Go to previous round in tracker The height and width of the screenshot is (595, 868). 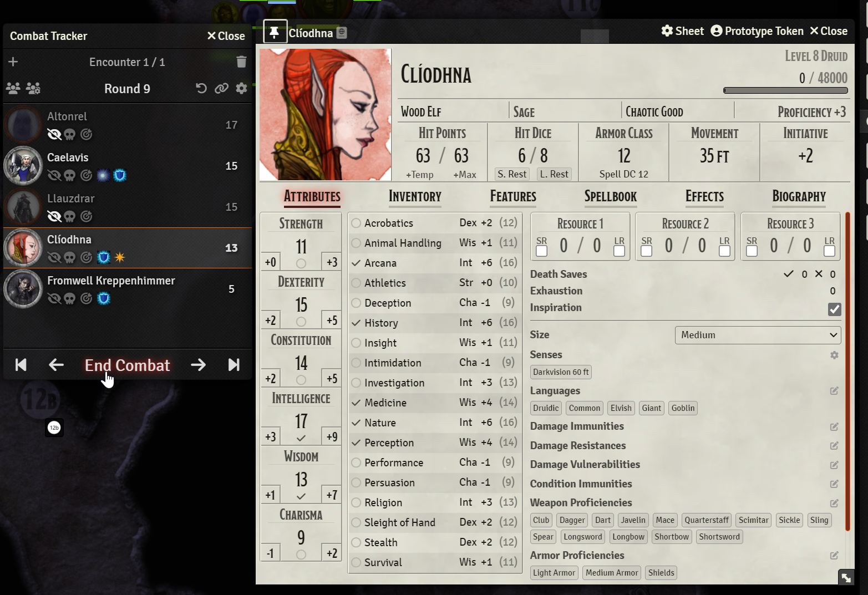(21, 365)
